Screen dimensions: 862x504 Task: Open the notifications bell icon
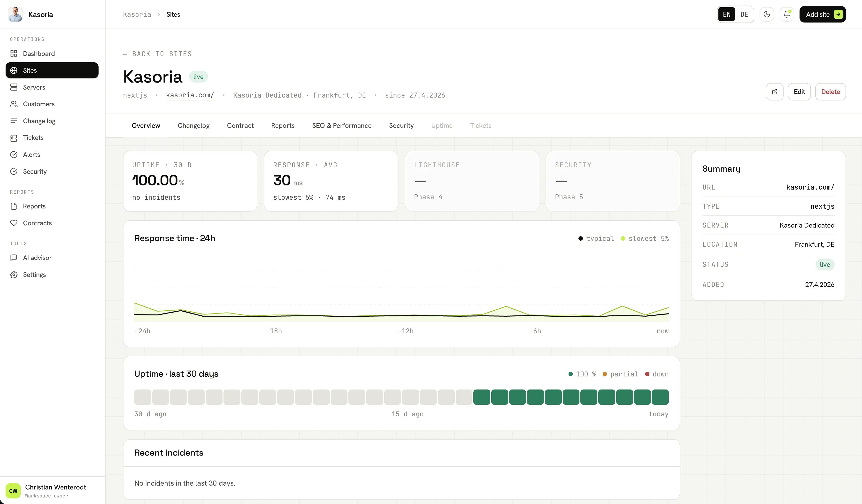tap(787, 14)
